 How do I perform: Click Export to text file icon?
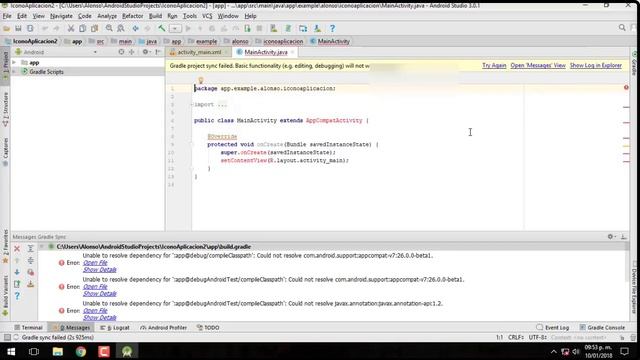point(17,284)
